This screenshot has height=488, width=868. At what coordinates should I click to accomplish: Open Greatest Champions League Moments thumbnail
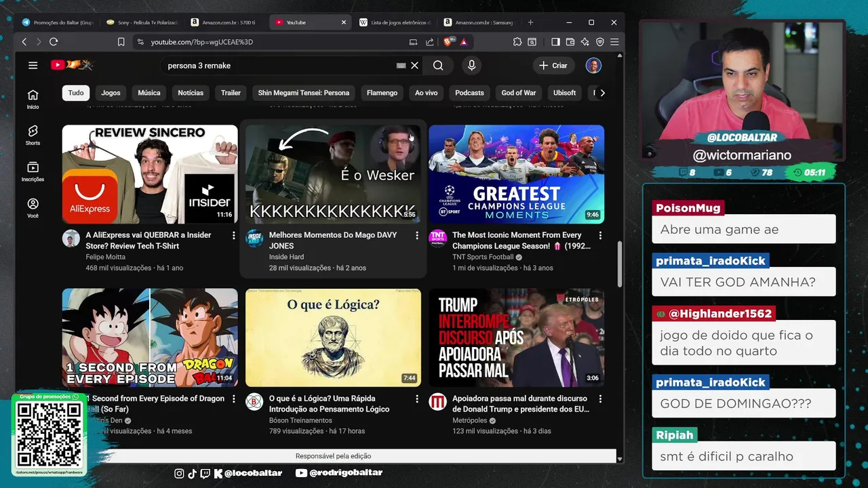click(x=516, y=174)
